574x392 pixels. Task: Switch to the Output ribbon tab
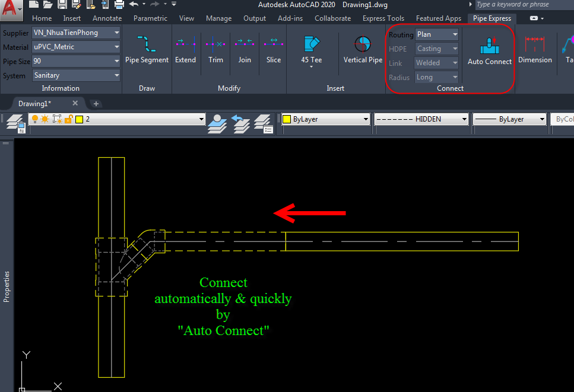point(255,18)
